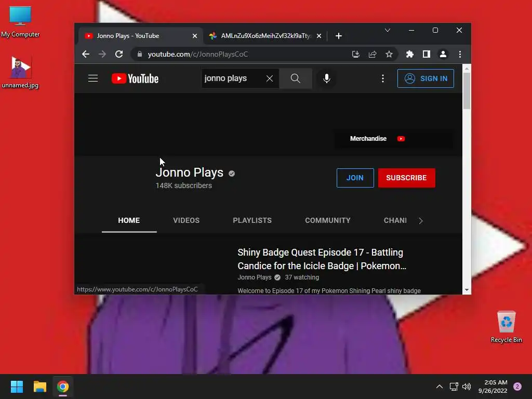Viewport: 532px width, 399px height.
Task: Open a new browser tab
Action: pos(339,36)
